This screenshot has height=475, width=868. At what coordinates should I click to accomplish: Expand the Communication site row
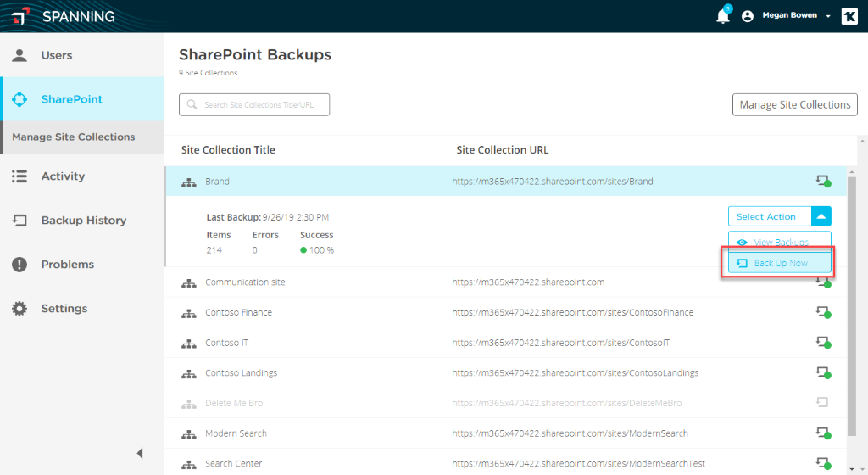505,282
